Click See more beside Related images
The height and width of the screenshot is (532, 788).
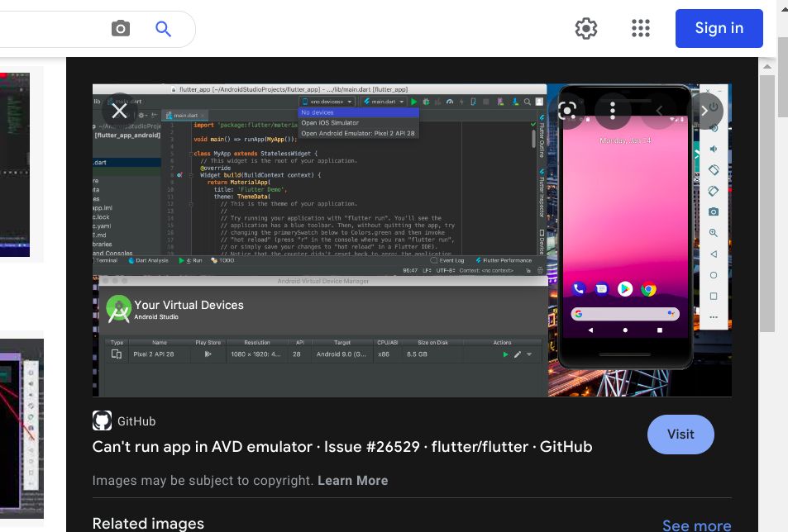click(696, 525)
